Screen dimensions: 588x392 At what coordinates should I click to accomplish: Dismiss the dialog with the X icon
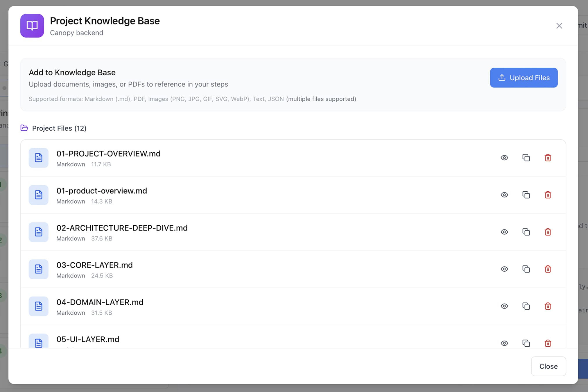(559, 26)
